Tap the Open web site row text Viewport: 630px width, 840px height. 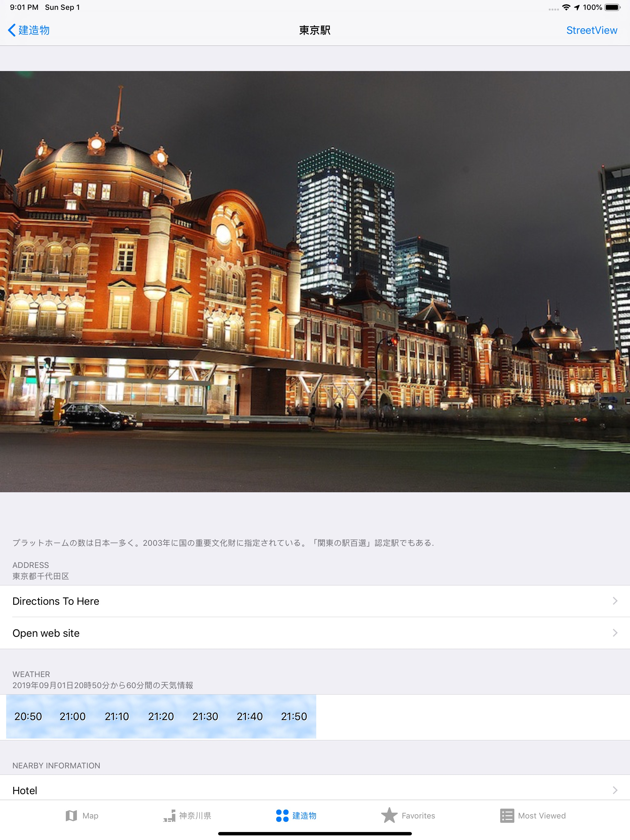coord(46,633)
